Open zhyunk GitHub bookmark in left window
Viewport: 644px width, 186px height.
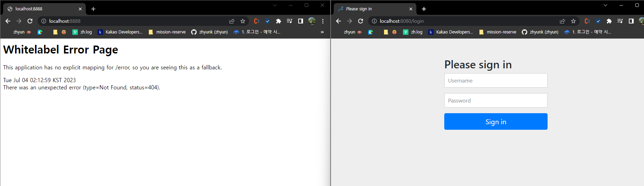(x=210, y=32)
